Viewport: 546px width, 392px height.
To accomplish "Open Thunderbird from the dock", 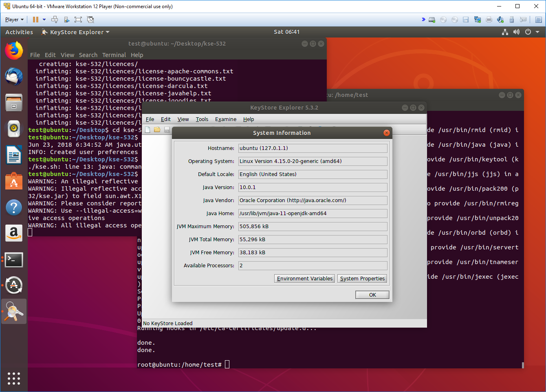I will (x=14, y=76).
